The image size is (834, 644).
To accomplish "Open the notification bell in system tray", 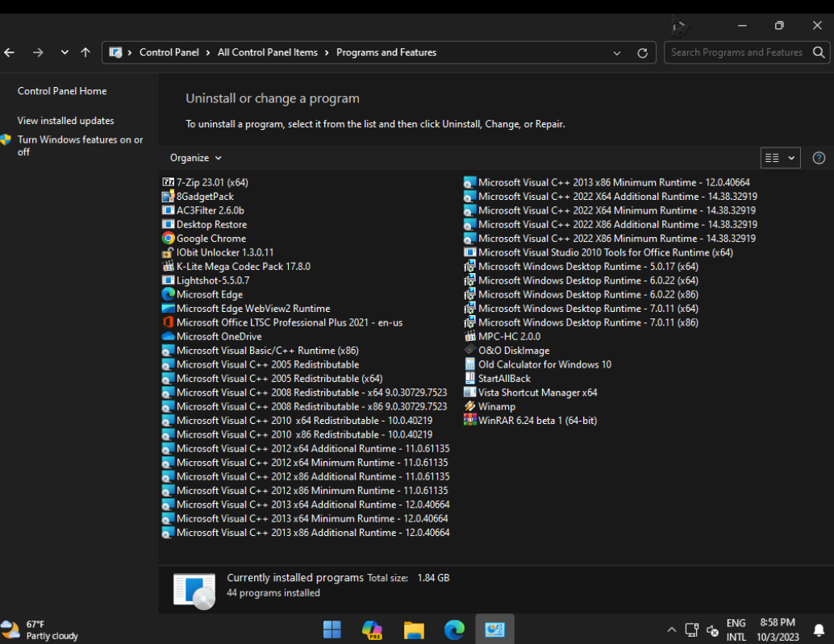I will click(819, 630).
